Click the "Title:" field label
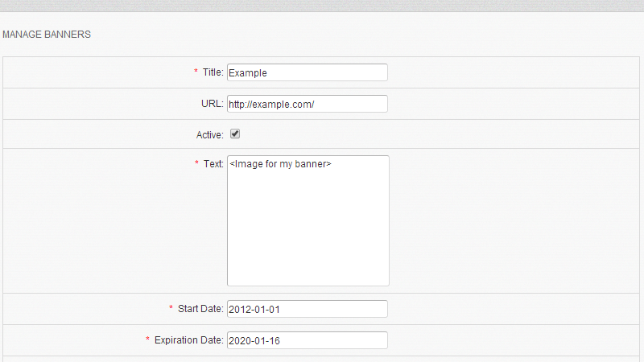This screenshot has width=644, height=362. 213,72
